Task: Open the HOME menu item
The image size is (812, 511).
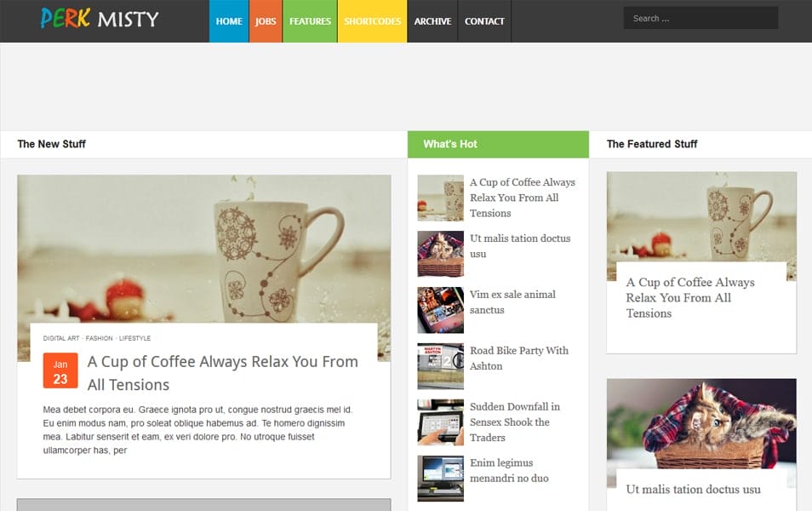Action: pyautogui.click(x=228, y=20)
